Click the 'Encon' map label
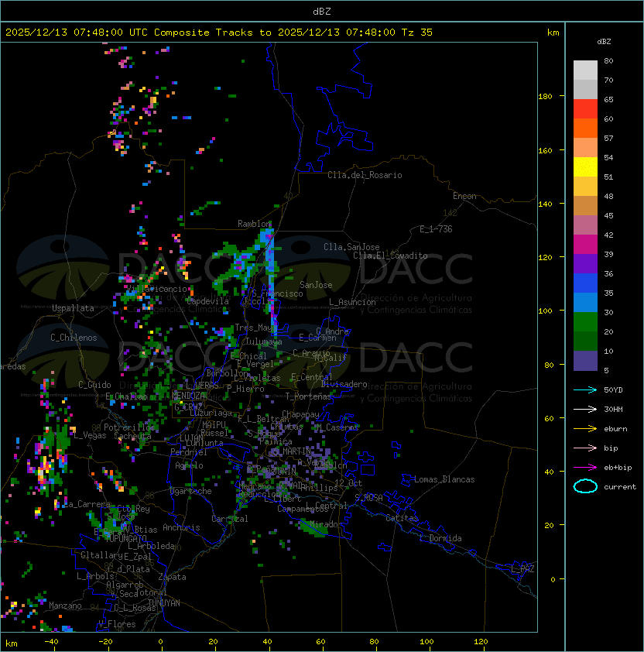The height and width of the screenshot is (652, 644). (x=464, y=196)
